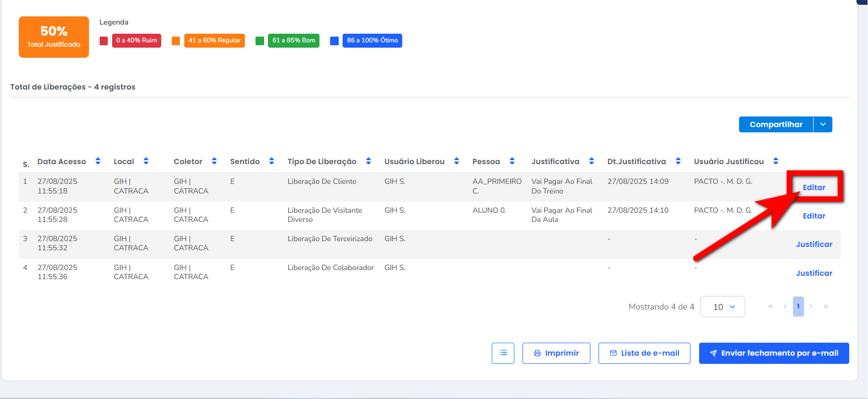Open the 10 per page dropdown
The height and width of the screenshot is (399, 868).
(x=722, y=307)
